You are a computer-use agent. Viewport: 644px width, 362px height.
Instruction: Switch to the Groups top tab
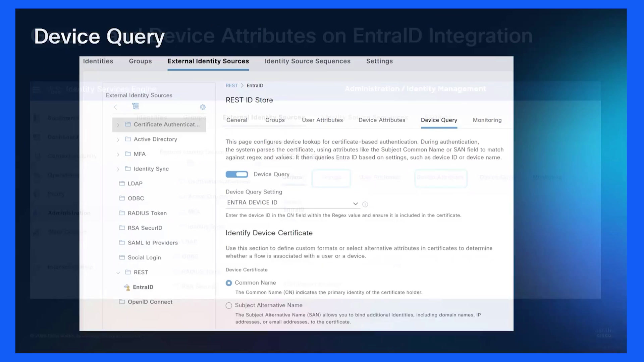coord(140,61)
